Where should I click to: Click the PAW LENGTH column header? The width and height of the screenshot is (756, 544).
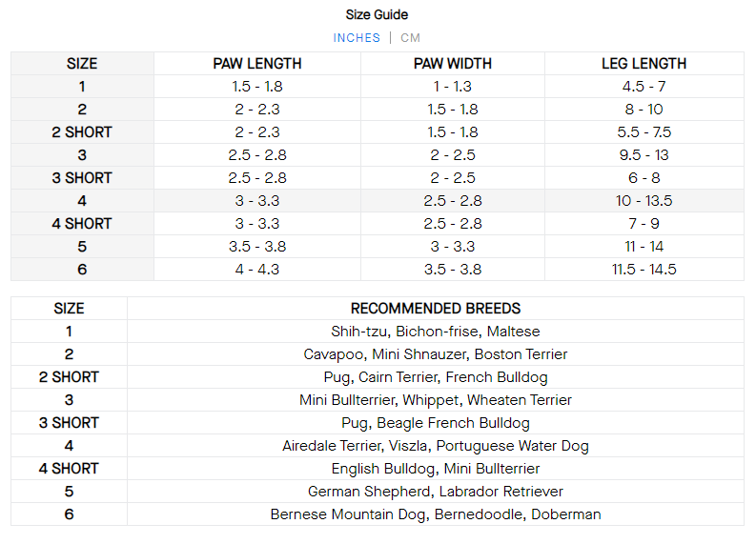(257, 64)
